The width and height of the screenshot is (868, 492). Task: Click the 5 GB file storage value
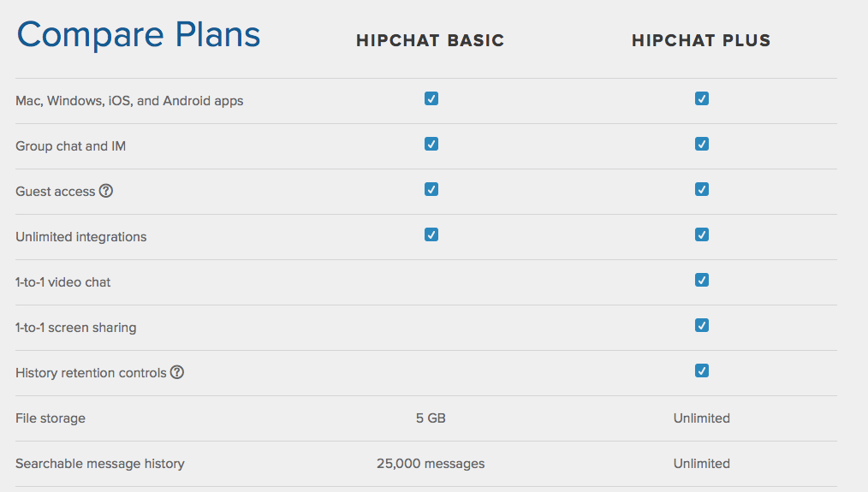tap(431, 418)
